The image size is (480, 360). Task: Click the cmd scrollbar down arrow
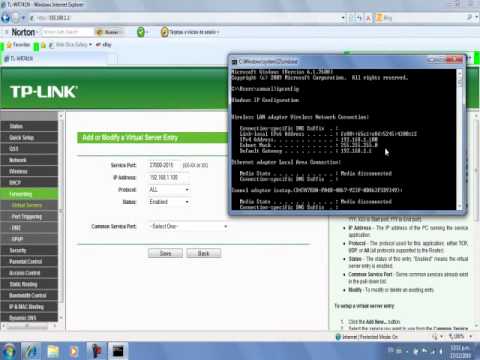460,207
